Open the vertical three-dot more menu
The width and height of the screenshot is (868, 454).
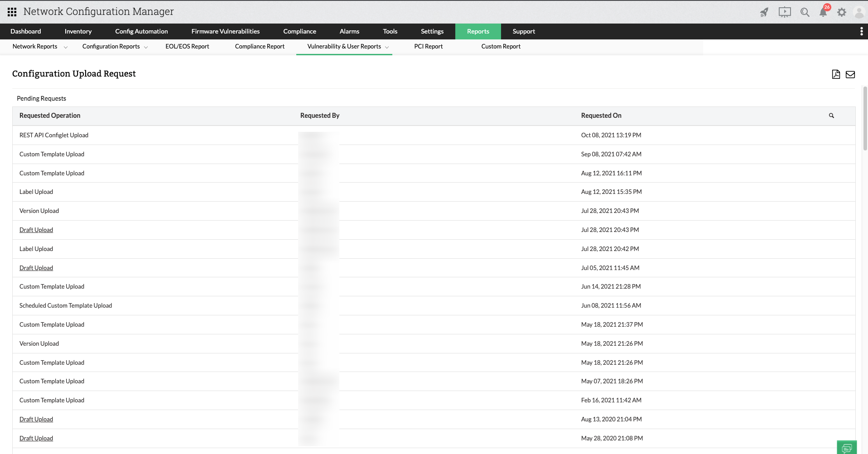[x=861, y=31]
